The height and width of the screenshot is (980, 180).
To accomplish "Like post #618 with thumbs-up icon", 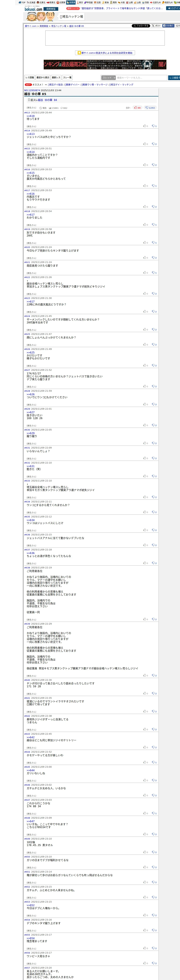I will pos(145,224).
